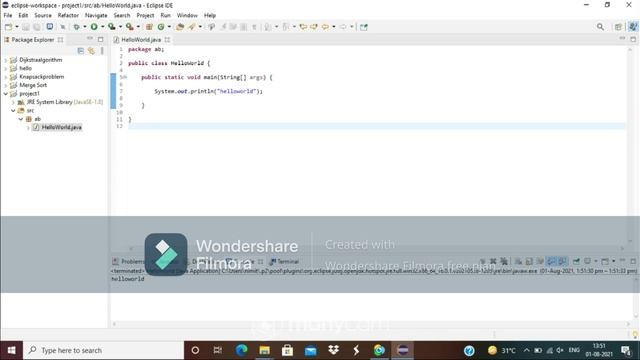Viewport: 640px width, 360px height.
Task: Open the Window menu
Action: click(x=187, y=15)
